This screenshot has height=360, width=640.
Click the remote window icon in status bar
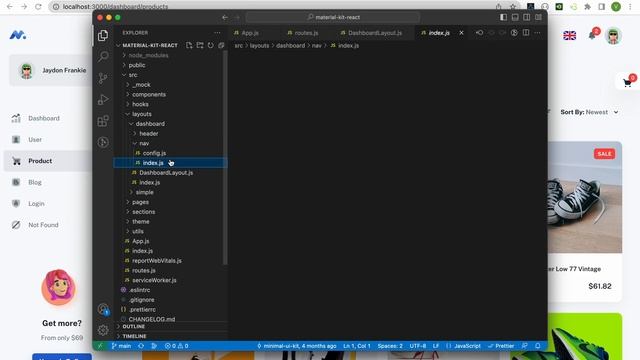click(x=100, y=346)
